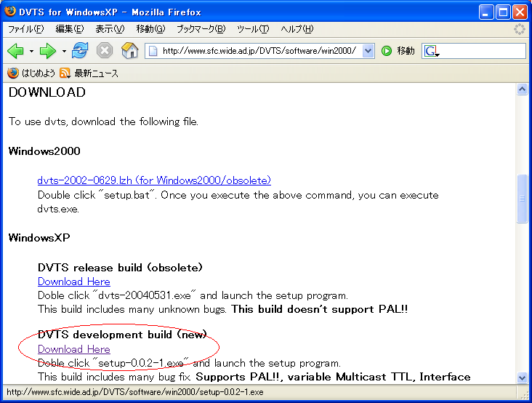Go forward with the green right arrow
This screenshot has width=532, height=403.
click(x=48, y=51)
